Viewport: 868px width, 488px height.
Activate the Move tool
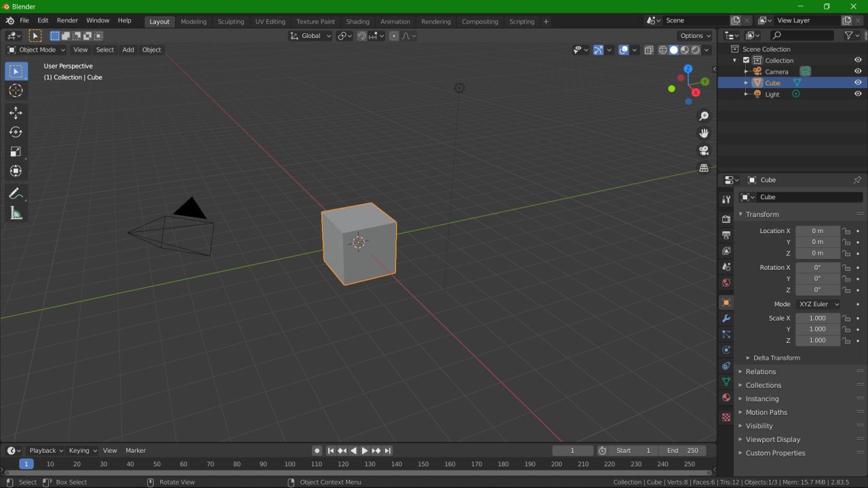16,113
